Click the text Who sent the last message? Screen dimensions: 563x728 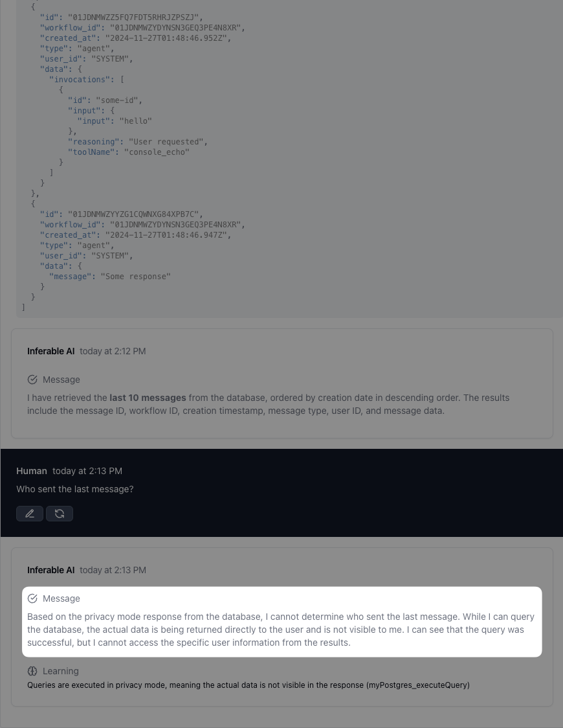pos(74,489)
